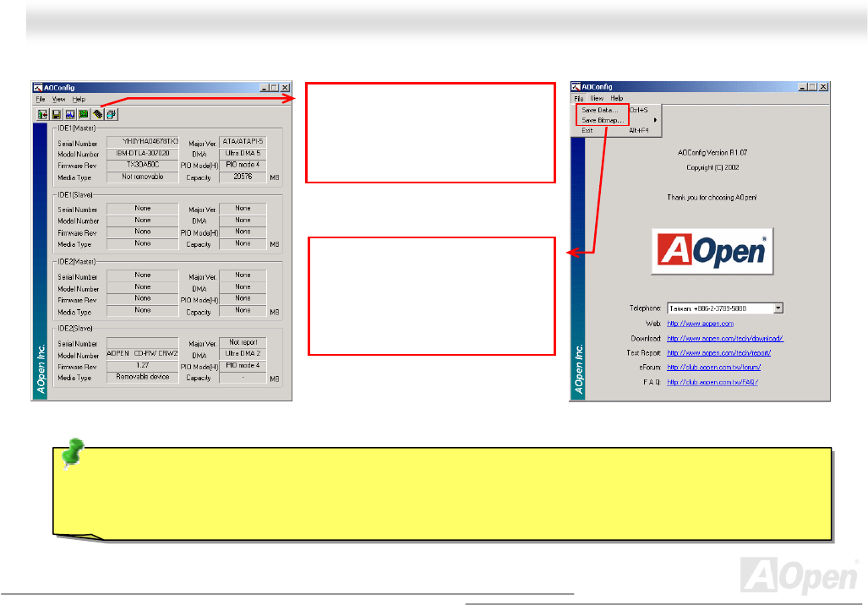Open the Download link
Screen dimensions: 868x605
point(725,338)
